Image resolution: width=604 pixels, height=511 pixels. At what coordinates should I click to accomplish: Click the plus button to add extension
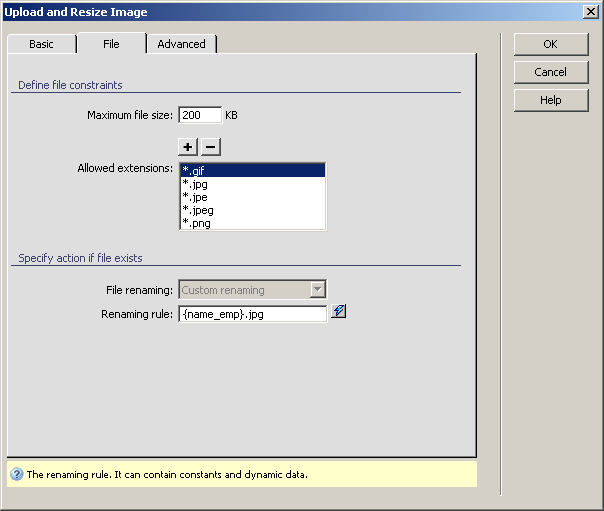pos(190,147)
